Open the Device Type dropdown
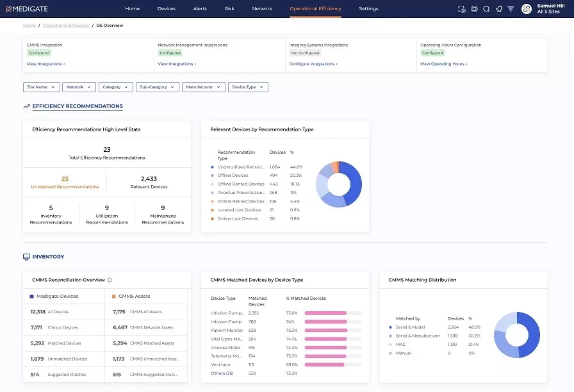574x392 pixels. tap(248, 87)
